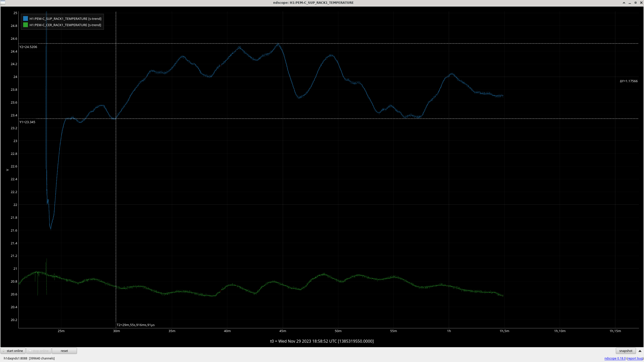Select the H1:PEM-C_CER_RACK1_TEMPERATURE legend label
Image resolution: width=644 pixels, height=362 pixels.
[x=65, y=25]
